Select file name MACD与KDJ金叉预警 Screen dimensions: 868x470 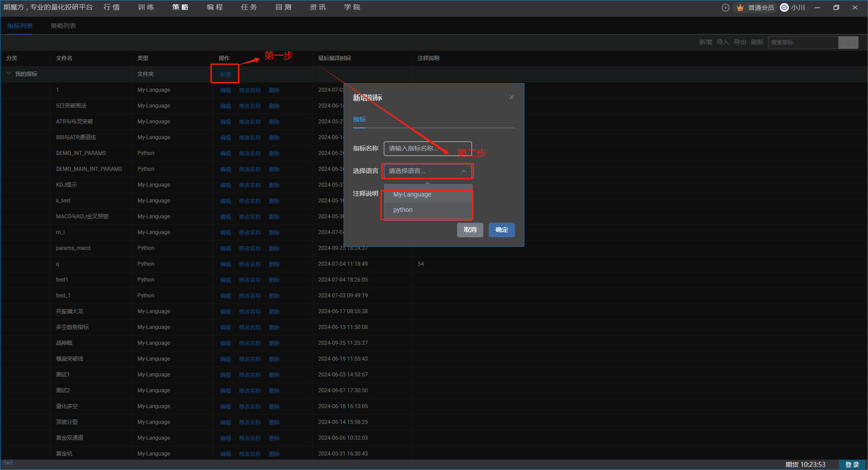click(x=82, y=216)
